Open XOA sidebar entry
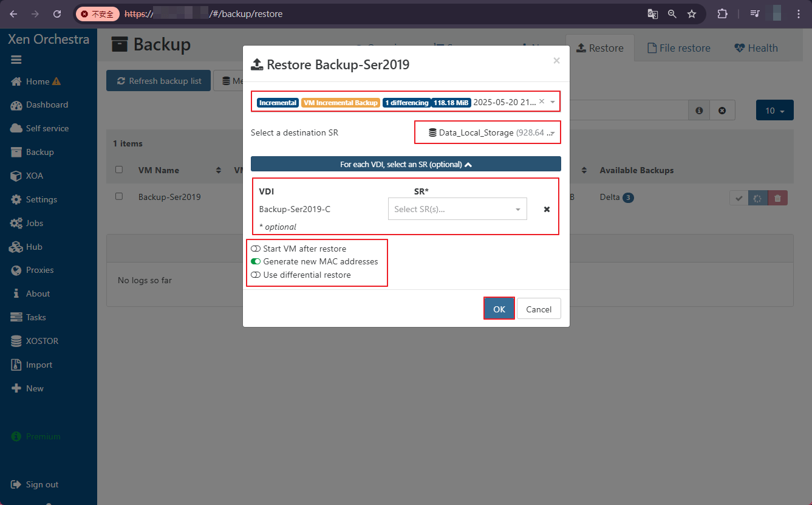 tap(34, 176)
